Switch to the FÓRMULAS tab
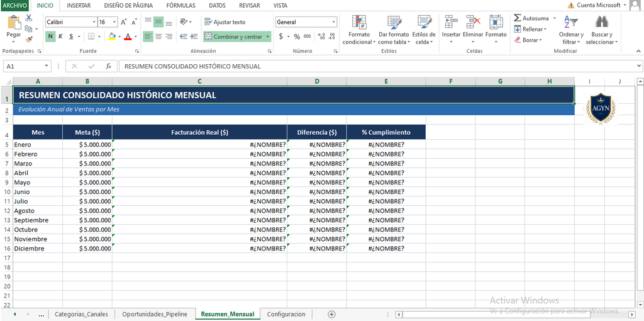644x321 pixels. pyautogui.click(x=180, y=5)
